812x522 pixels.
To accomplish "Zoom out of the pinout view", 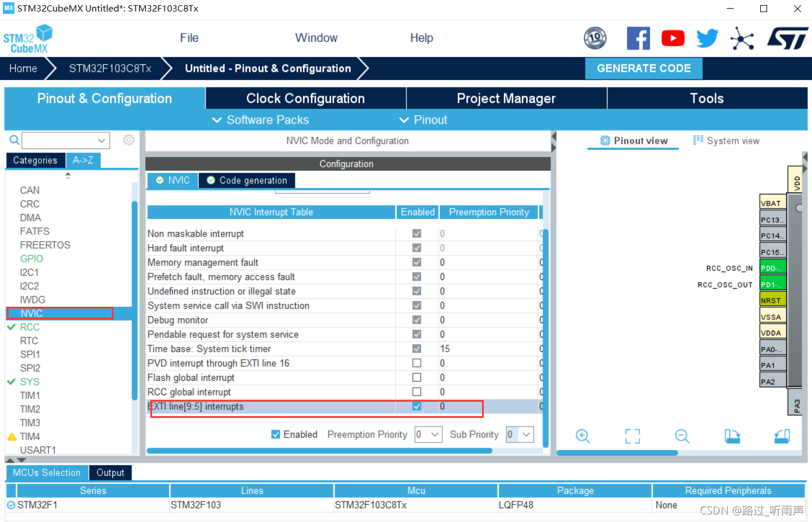I will pos(682,436).
